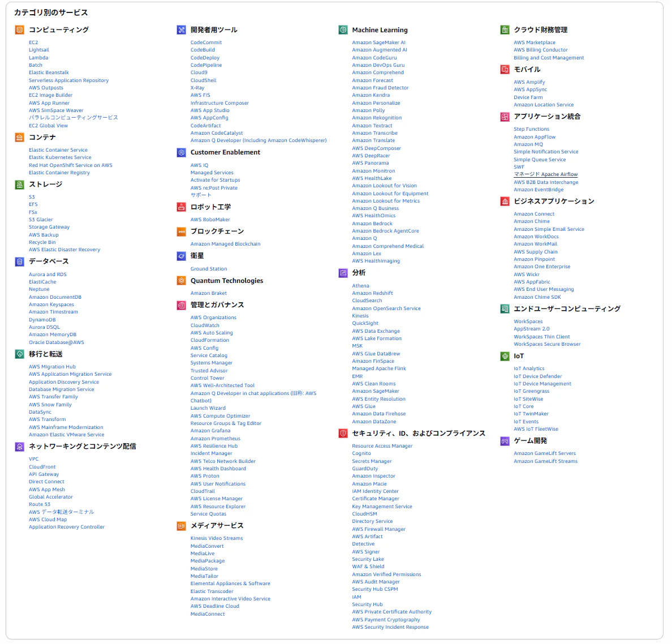Click the 分析 category icon
This screenshot has width=672, height=644.
point(343,273)
